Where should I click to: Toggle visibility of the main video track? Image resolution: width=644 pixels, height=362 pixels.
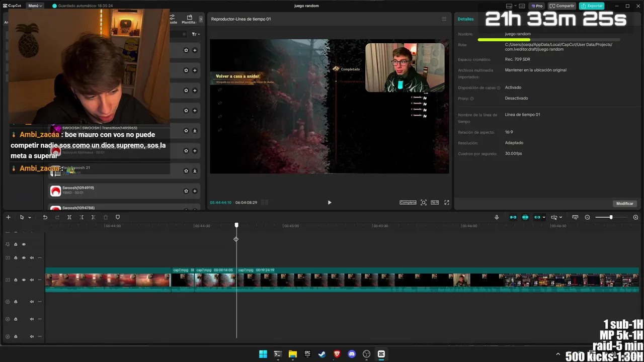pyautogui.click(x=24, y=280)
